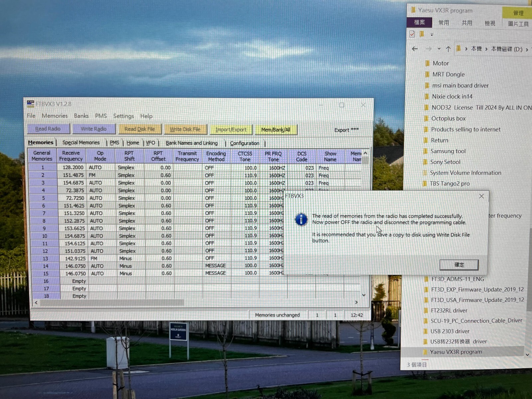This screenshot has height=399, width=532.
Task: Click the info icon in the FTBVX3 dialog
Action: pos(301,219)
